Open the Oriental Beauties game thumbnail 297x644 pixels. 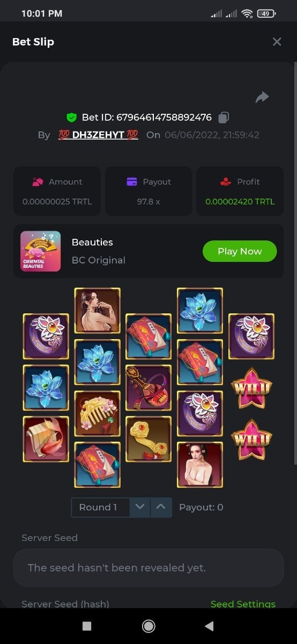click(x=40, y=251)
